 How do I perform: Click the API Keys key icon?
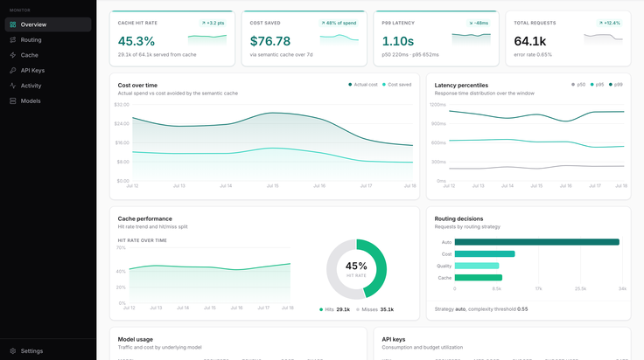pos(13,70)
